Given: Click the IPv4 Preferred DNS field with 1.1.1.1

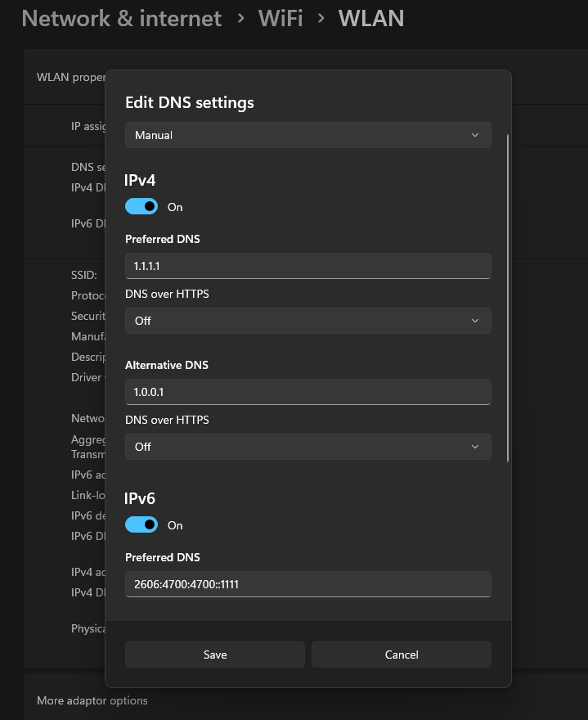Looking at the screenshot, I should [307, 266].
